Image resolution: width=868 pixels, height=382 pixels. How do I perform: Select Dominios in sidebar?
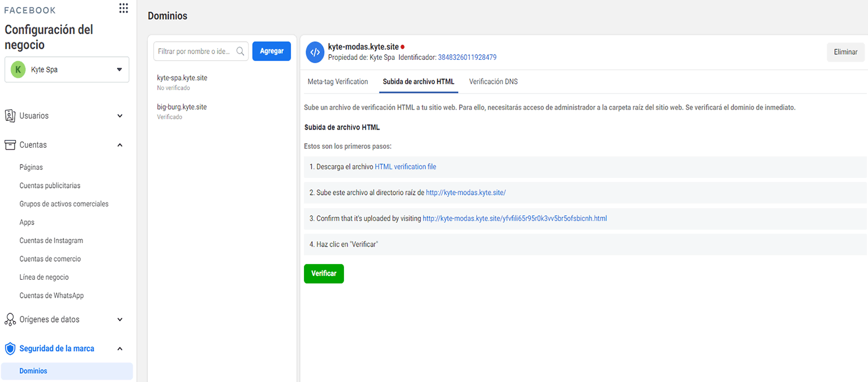(x=67, y=371)
